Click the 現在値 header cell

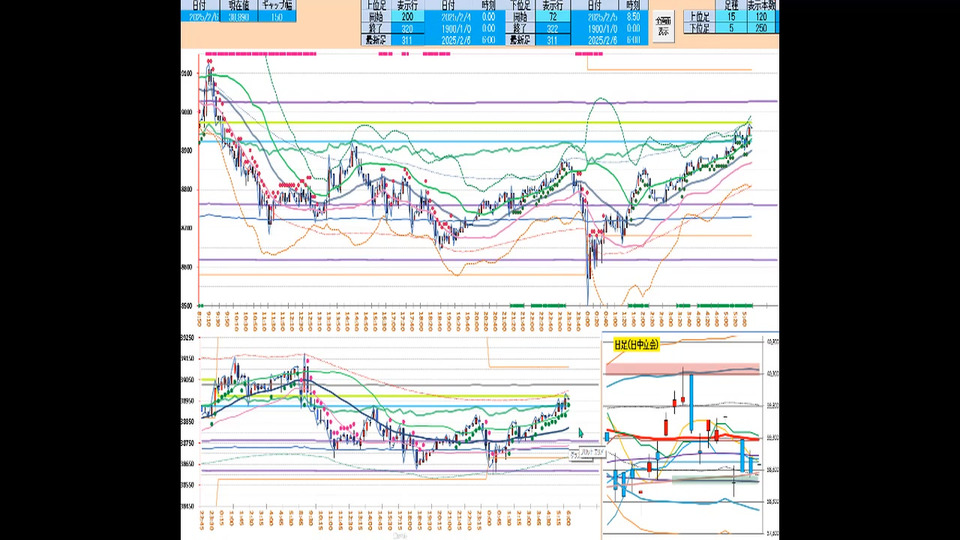pos(239,6)
